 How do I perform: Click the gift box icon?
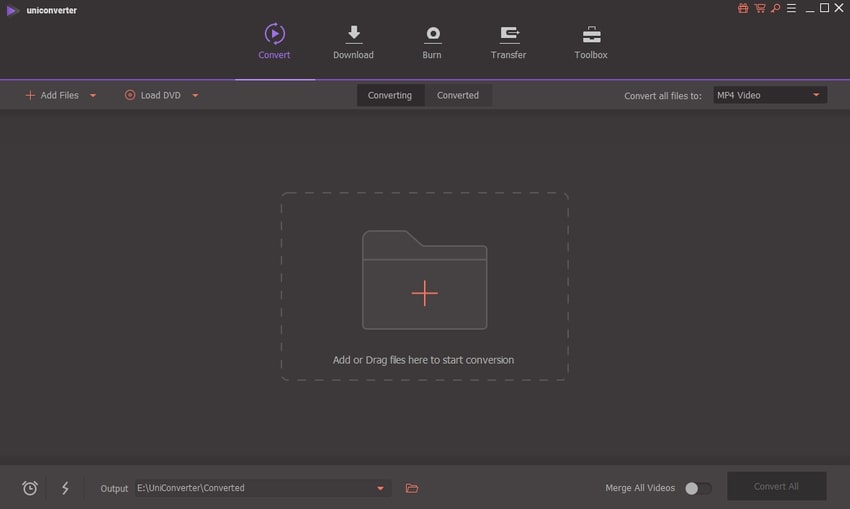coord(743,9)
